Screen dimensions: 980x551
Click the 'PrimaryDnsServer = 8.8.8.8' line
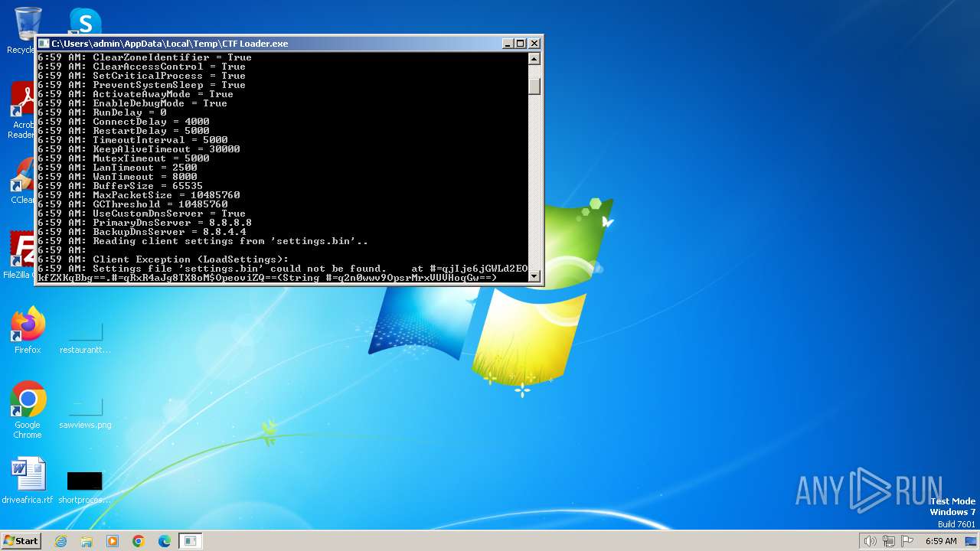(x=145, y=223)
